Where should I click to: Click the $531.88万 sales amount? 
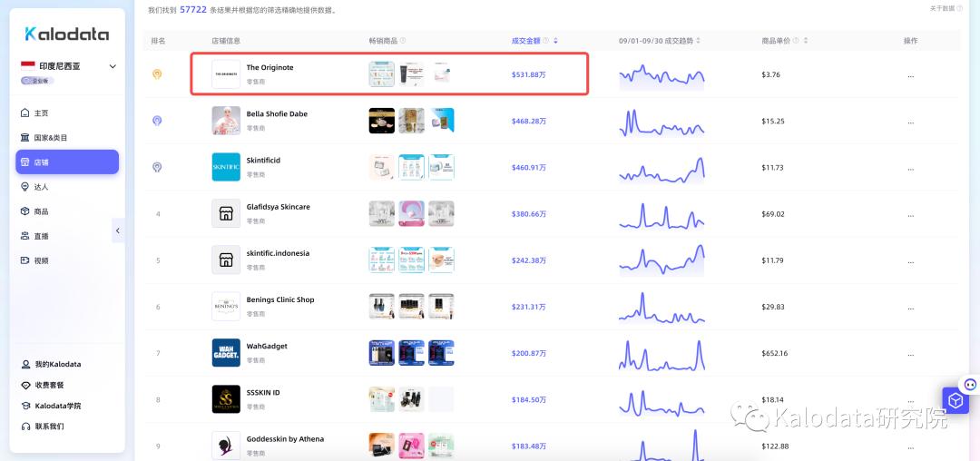pos(529,75)
